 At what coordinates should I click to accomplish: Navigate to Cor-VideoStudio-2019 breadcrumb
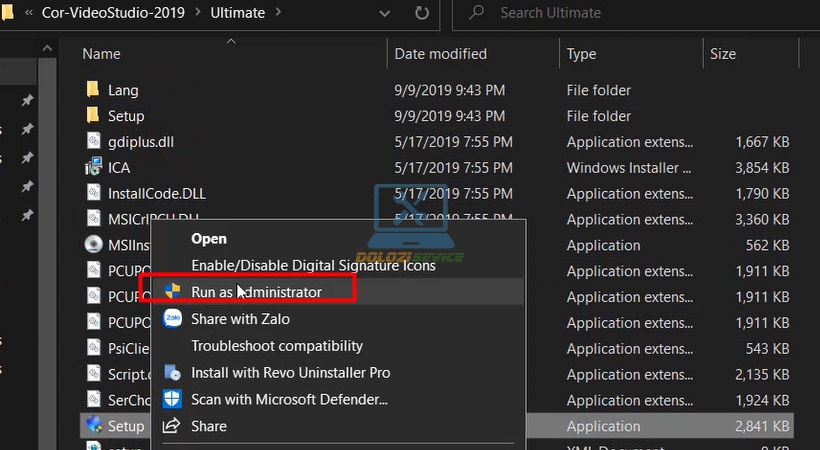[x=113, y=13]
